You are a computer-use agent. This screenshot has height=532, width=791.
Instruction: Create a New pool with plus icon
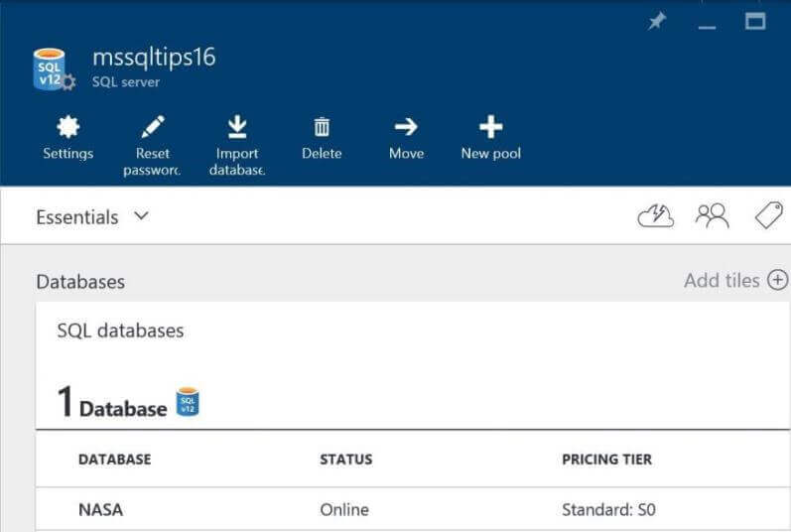pyautogui.click(x=491, y=127)
